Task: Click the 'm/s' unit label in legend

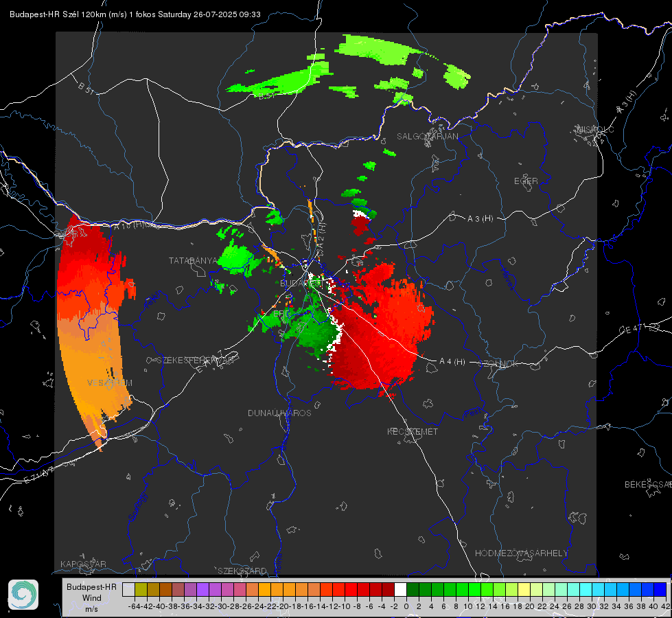Action: (92, 609)
